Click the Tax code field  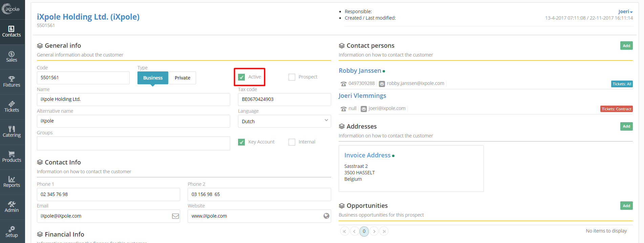[284, 100]
